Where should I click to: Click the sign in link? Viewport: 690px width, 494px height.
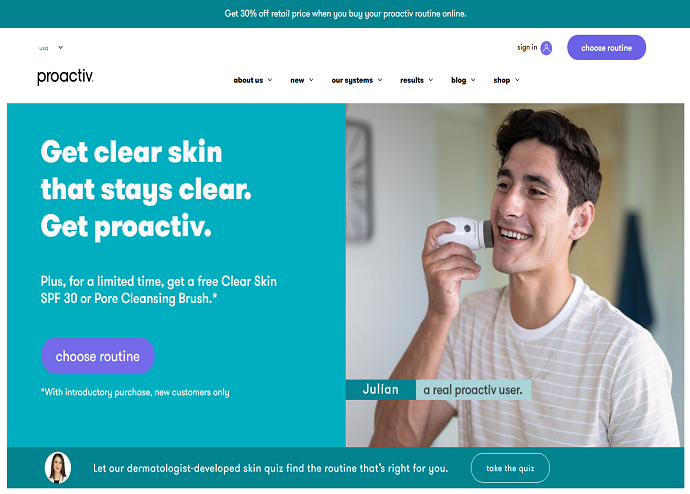point(527,48)
